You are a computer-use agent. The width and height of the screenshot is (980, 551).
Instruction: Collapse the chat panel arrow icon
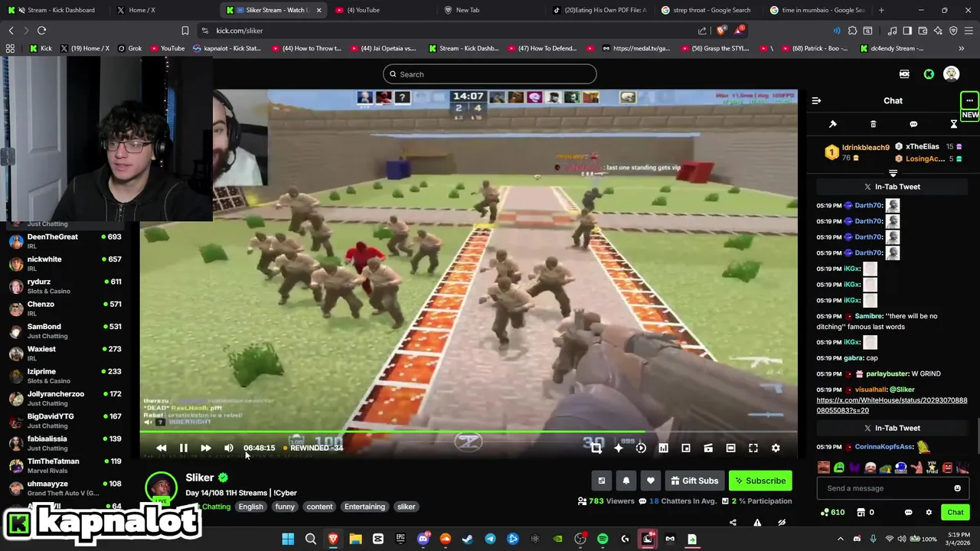[x=816, y=100]
